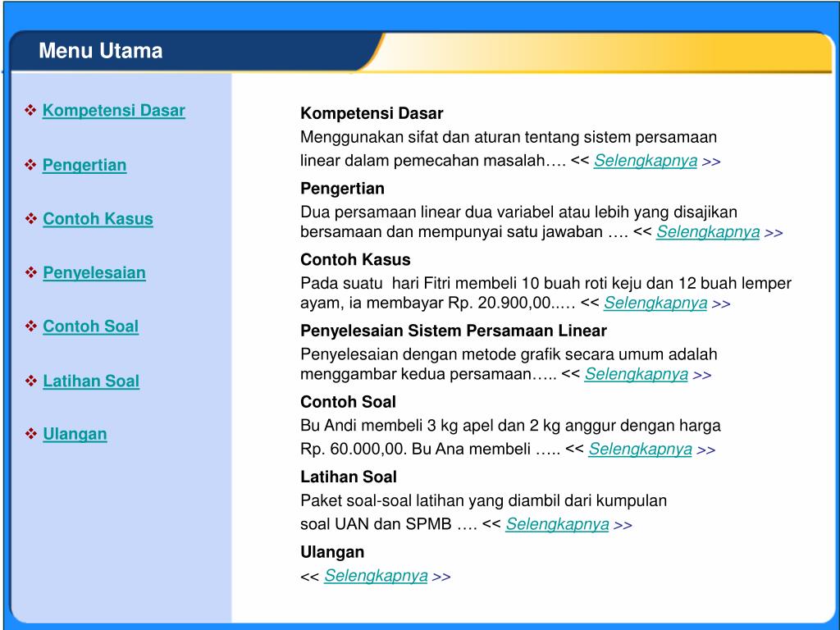Follow Selengkapnya after soal UAN dan SPMB
Viewport: 840px width, 630px height.
(557, 524)
